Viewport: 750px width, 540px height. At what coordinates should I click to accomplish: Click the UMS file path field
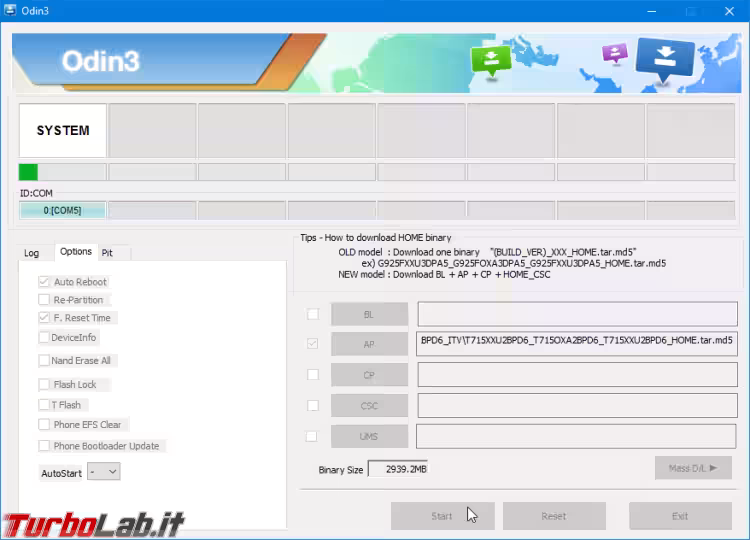(x=576, y=436)
